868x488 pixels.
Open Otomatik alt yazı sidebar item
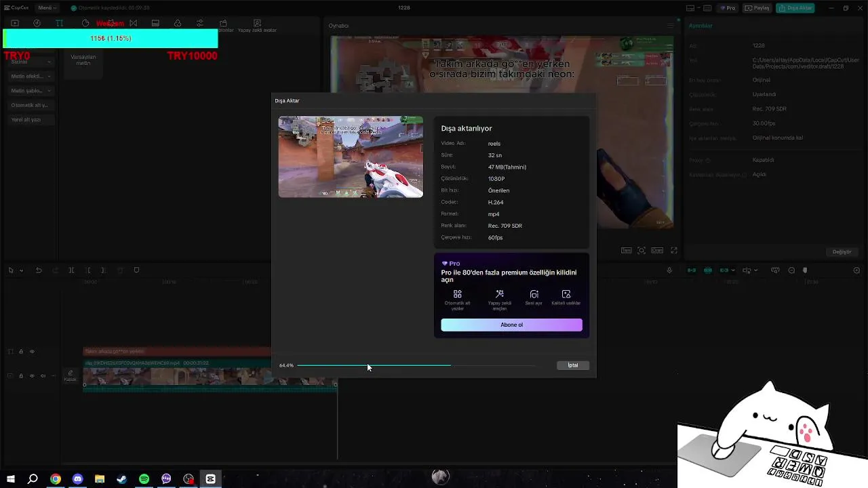(x=31, y=105)
